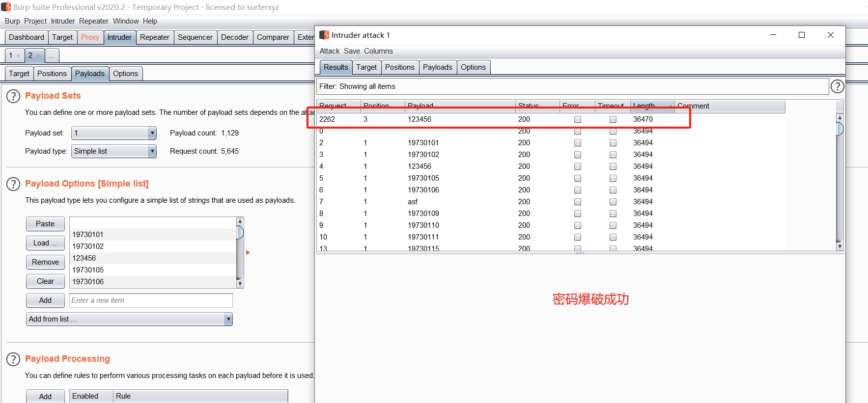Open the Target tab in attack window

click(x=366, y=67)
